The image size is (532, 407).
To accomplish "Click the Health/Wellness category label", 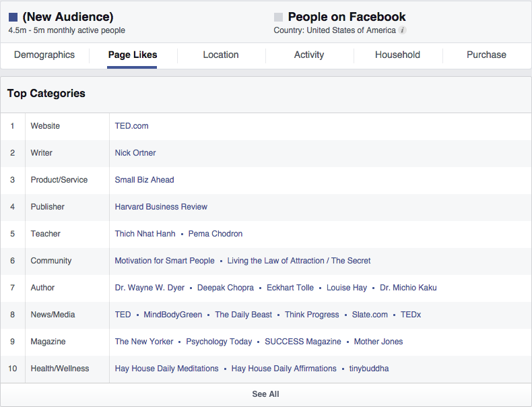I will (60, 369).
